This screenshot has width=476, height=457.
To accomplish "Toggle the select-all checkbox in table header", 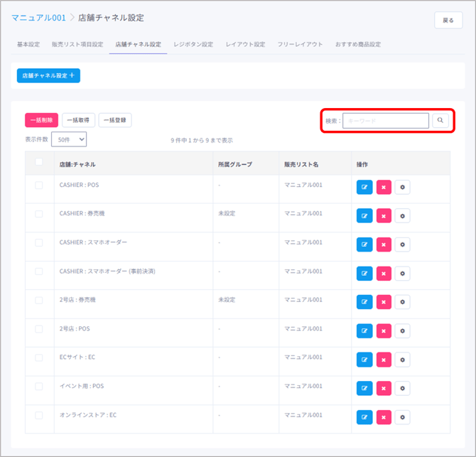I will [x=39, y=163].
